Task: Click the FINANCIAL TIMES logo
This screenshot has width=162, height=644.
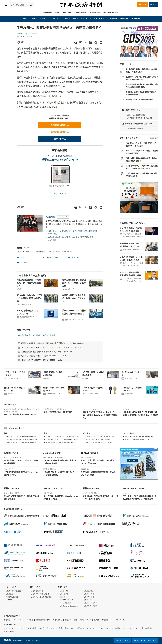Action: coord(96,532)
